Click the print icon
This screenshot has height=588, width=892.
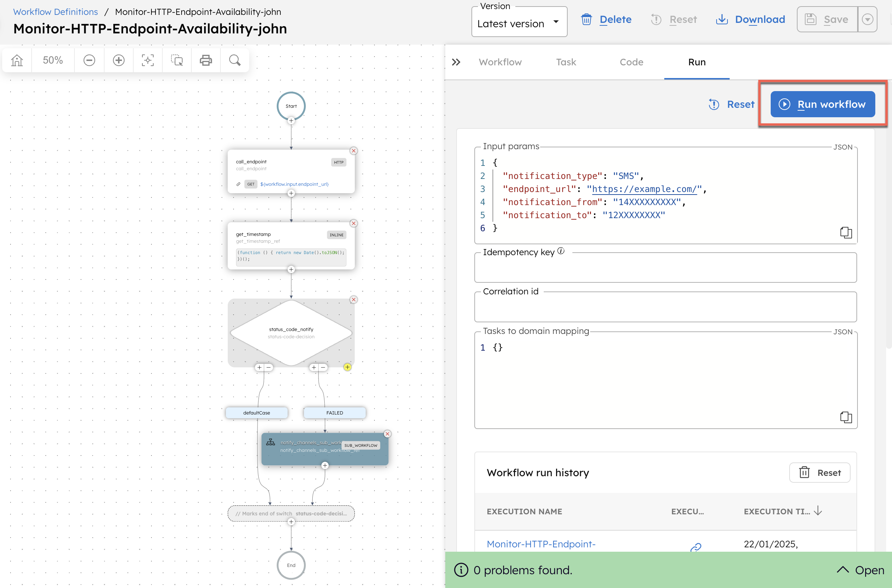(206, 60)
